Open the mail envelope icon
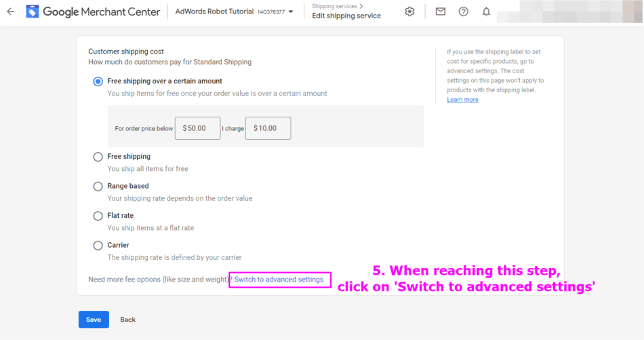This screenshot has height=340, width=644. (x=441, y=12)
